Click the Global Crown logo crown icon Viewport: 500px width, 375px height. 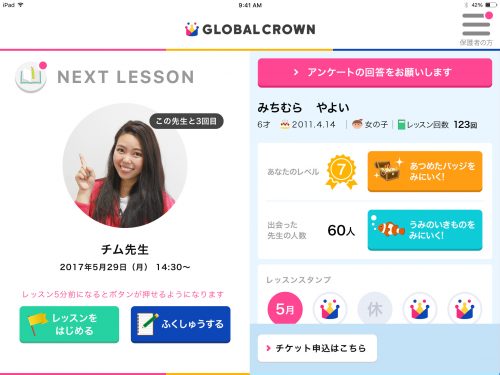tap(192, 29)
